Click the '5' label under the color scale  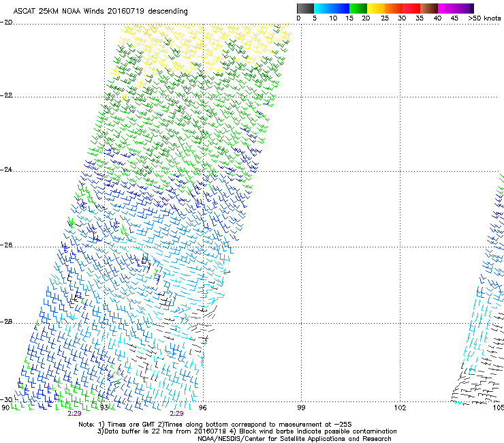click(x=315, y=18)
